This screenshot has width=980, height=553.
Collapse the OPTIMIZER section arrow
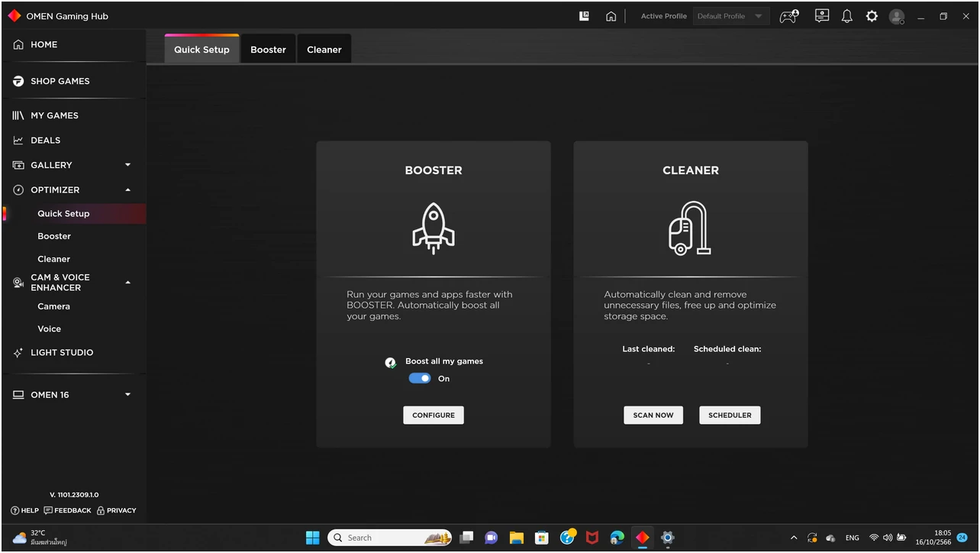coord(127,190)
